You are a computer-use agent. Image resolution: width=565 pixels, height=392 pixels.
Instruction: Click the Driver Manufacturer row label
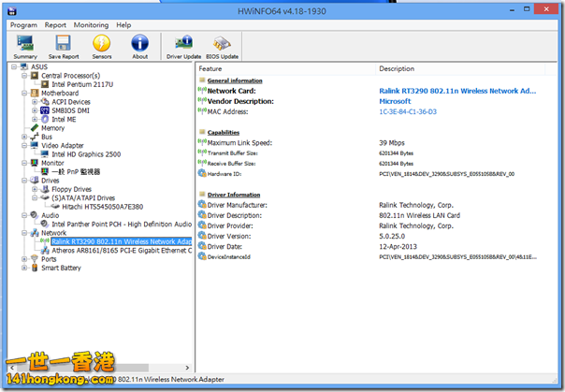pyautogui.click(x=238, y=206)
